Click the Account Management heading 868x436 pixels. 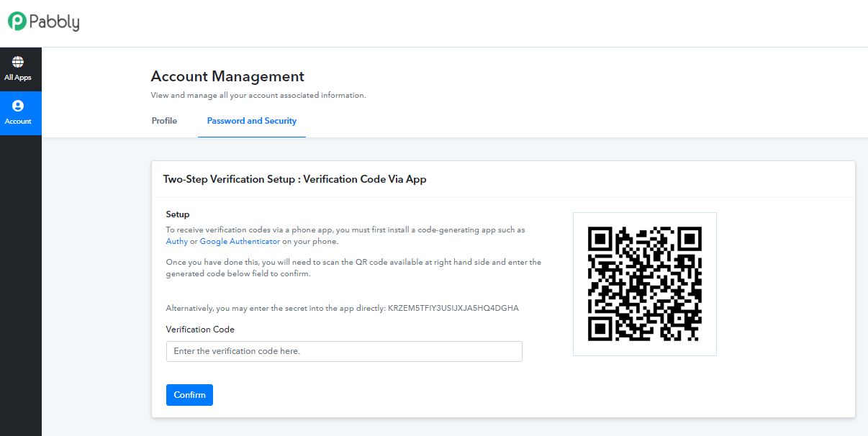[x=227, y=76]
